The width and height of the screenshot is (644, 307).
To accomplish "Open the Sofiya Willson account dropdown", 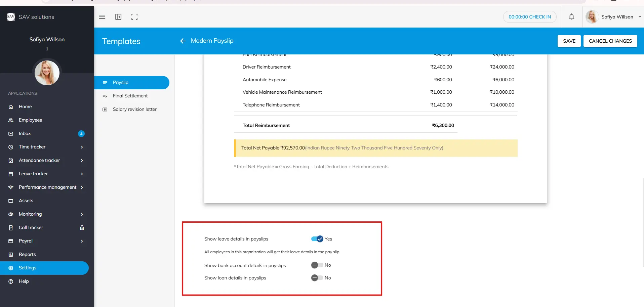I will (640, 17).
